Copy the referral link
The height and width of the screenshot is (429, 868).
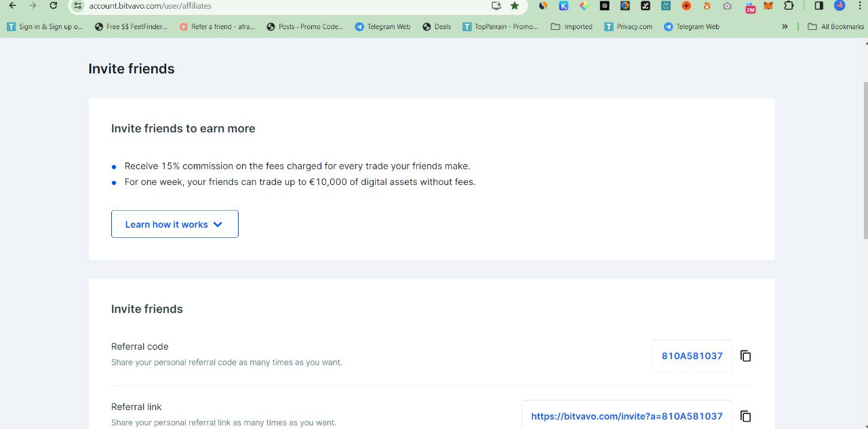(x=745, y=416)
